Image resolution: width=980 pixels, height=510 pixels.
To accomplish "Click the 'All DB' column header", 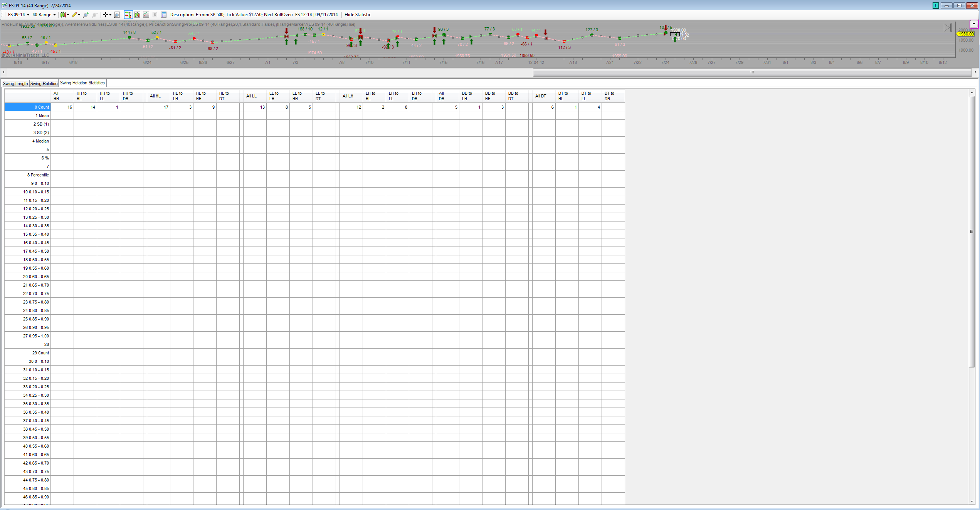I will tap(447, 96).
